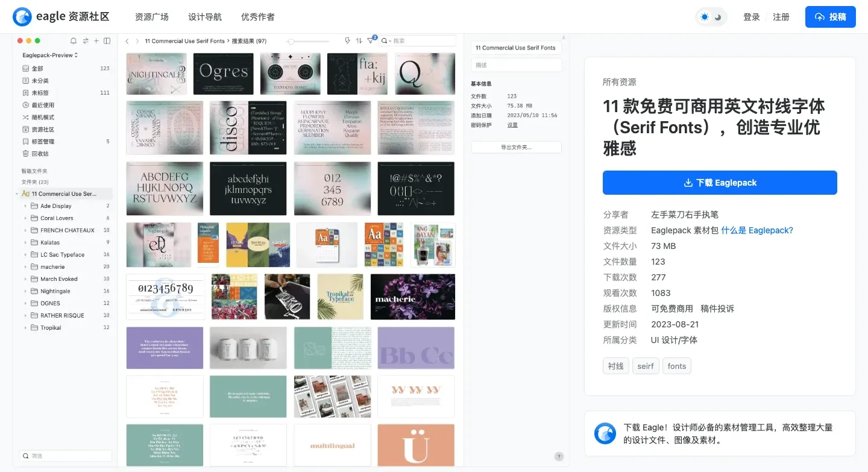Click the clock icon for 最近使用

click(x=26, y=105)
